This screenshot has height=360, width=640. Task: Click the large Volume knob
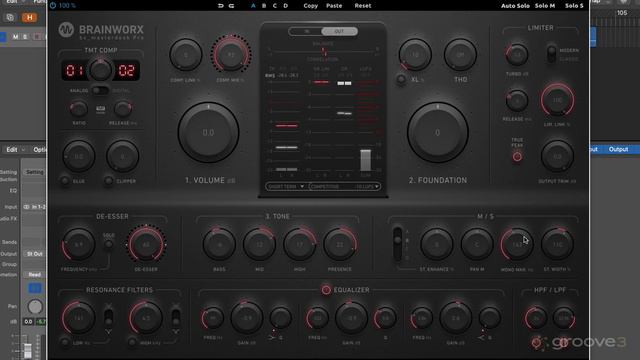coord(209,133)
